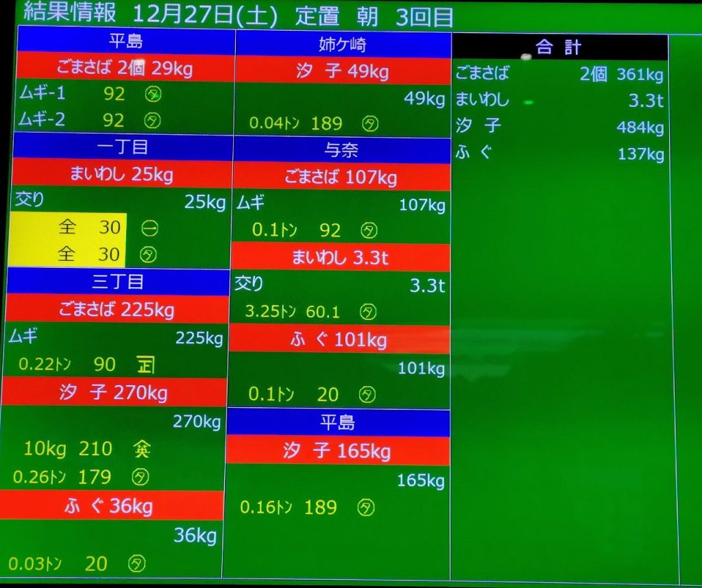Select the 与奈 blue header
This screenshot has height=588, width=702.
(341, 150)
